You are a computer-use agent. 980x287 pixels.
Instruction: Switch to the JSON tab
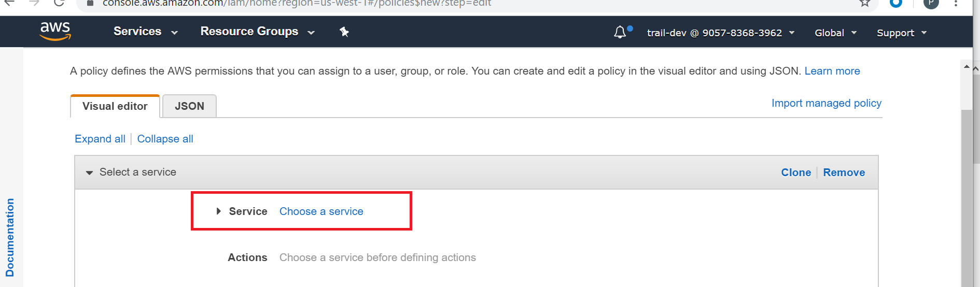pyautogui.click(x=189, y=106)
